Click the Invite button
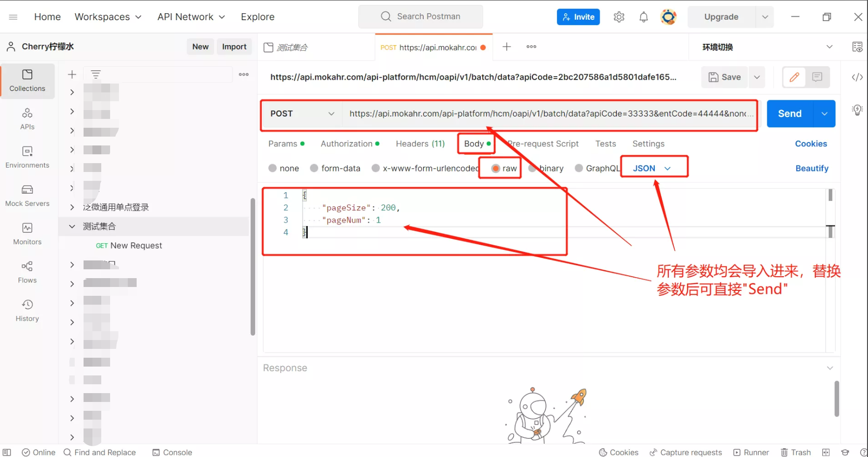Viewport: 868px width, 457px height. (x=579, y=17)
